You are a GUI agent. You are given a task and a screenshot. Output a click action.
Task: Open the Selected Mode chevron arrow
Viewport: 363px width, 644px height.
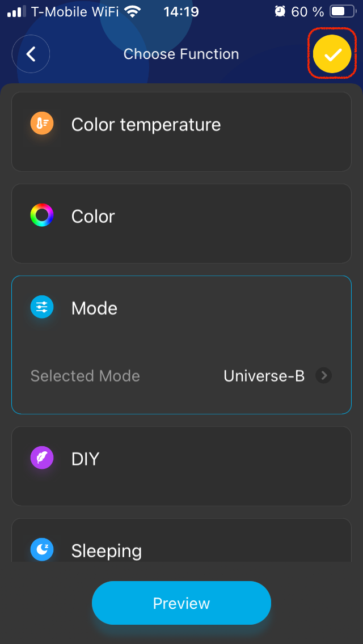(324, 375)
